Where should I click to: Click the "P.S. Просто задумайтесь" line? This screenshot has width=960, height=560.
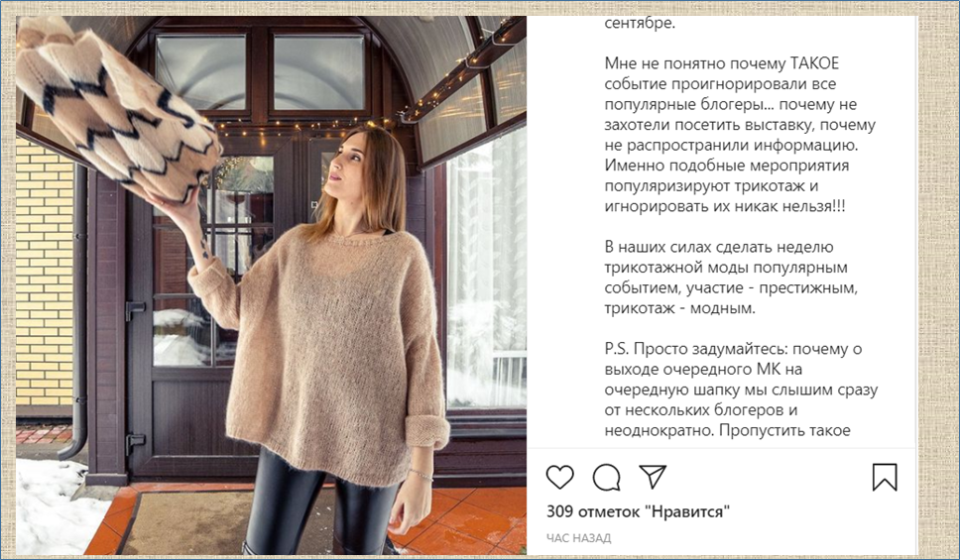pos(733,349)
